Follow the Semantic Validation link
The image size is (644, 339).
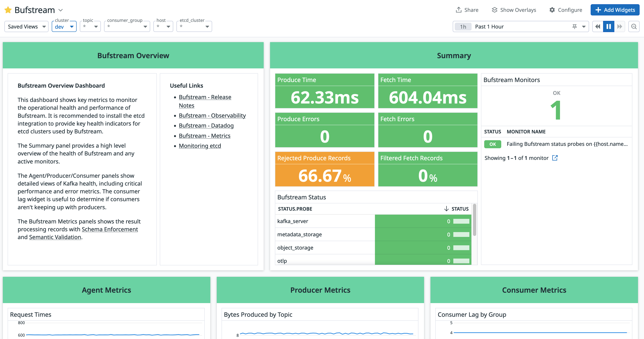click(x=55, y=237)
